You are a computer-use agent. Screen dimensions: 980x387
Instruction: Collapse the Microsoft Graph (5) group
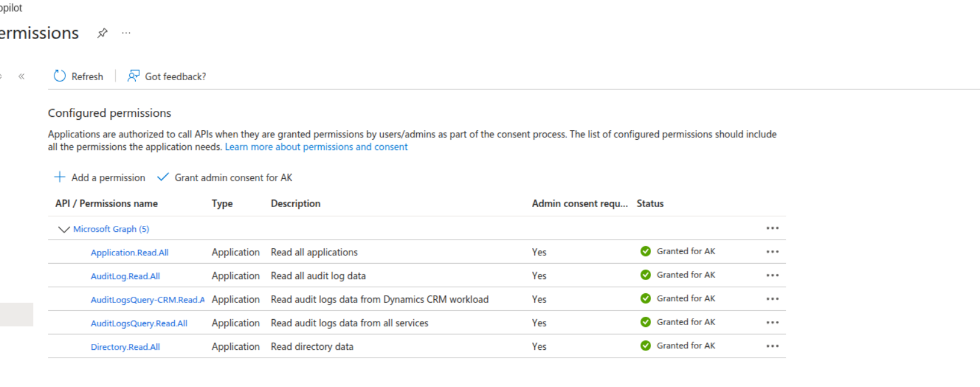pyautogui.click(x=64, y=229)
